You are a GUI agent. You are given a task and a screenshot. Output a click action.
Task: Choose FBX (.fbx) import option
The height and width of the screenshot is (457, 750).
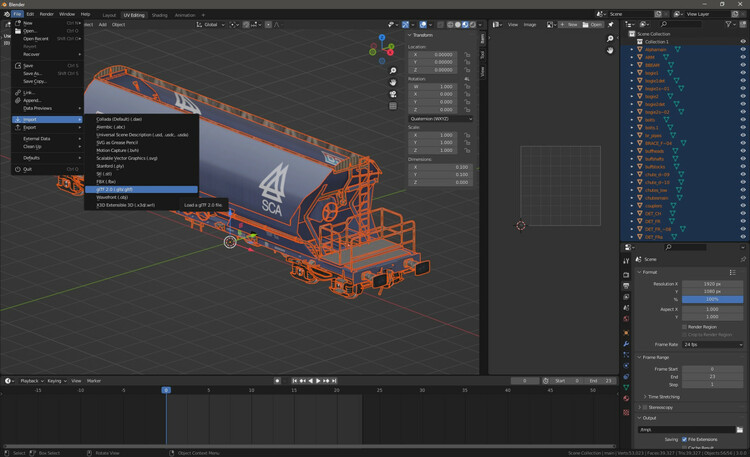point(141,182)
